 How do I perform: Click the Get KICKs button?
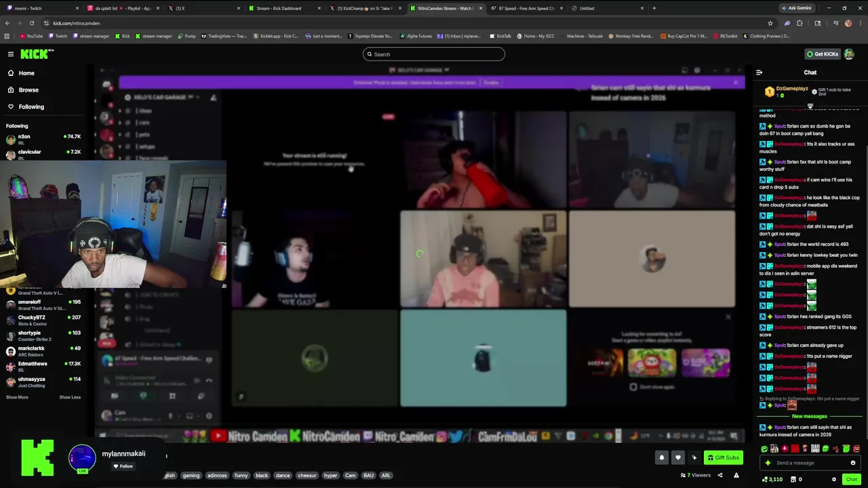(823, 54)
